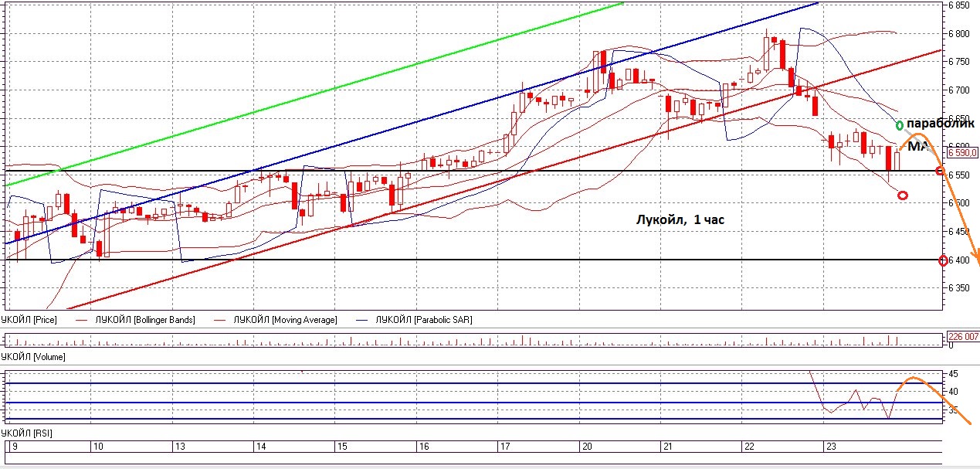Click the 6 800 price axis label

coord(958,34)
